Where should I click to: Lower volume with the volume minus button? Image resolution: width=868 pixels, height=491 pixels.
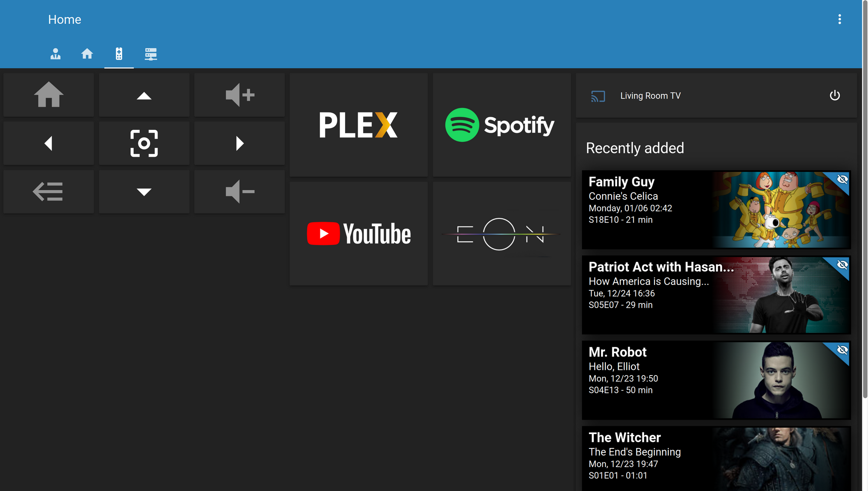[240, 191]
